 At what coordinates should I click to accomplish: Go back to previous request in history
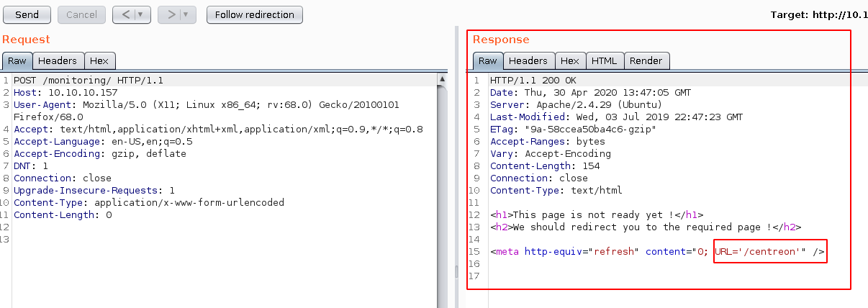pos(125,14)
